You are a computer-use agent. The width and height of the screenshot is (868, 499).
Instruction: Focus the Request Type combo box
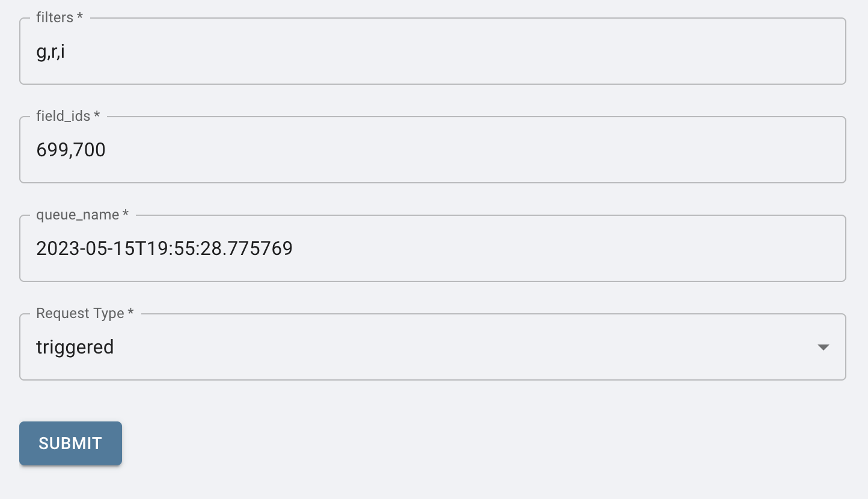pos(421,347)
